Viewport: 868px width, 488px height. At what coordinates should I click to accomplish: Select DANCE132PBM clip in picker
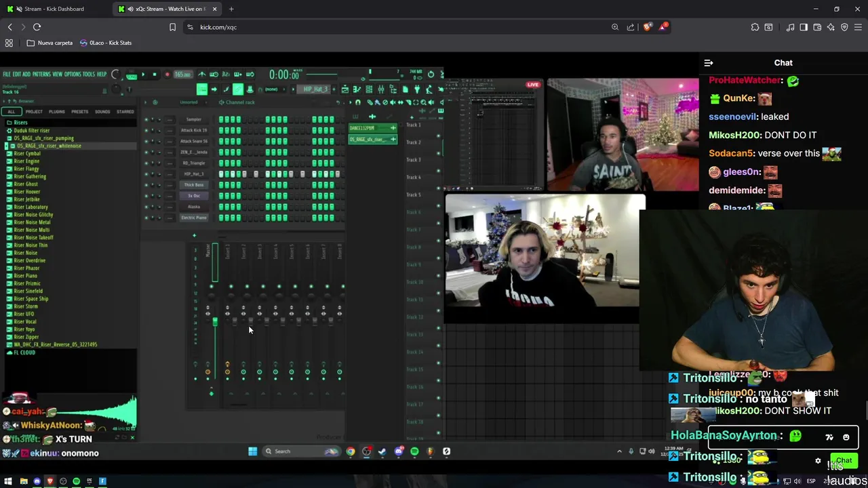372,128
